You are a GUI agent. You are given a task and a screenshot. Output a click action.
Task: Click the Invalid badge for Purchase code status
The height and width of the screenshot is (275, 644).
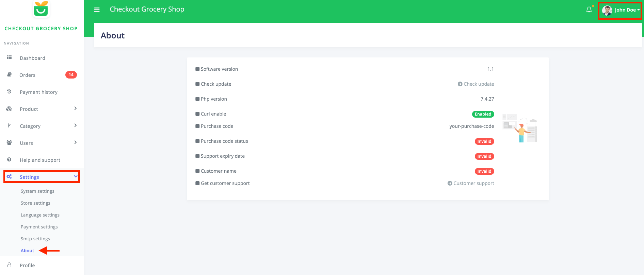484,141
